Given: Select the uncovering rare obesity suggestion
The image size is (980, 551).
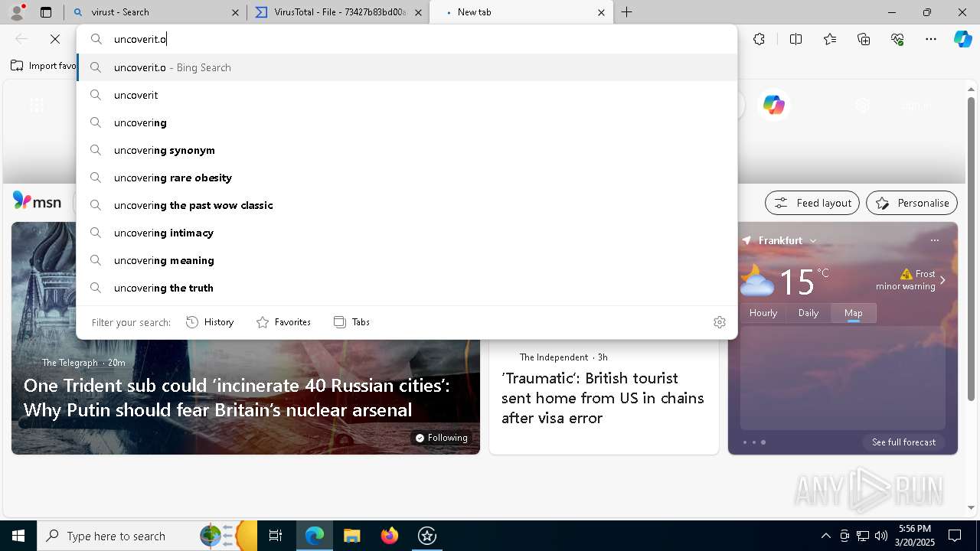Looking at the screenshot, I should click(x=407, y=178).
